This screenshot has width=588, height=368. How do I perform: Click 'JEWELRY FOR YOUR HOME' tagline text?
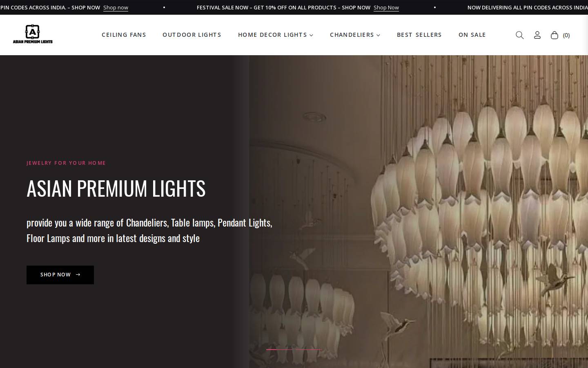(x=66, y=163)
